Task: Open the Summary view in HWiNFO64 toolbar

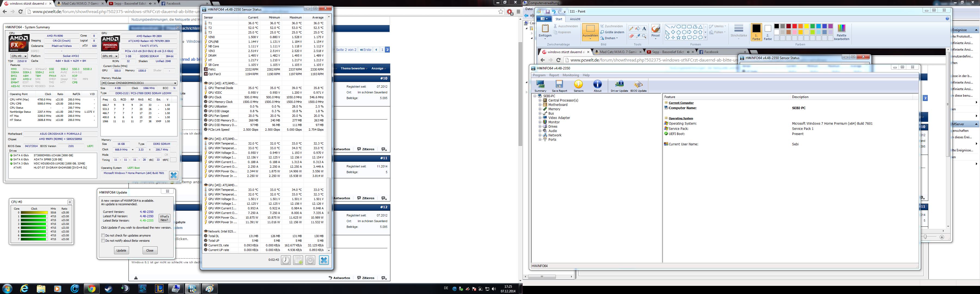Action: [540, 86]
